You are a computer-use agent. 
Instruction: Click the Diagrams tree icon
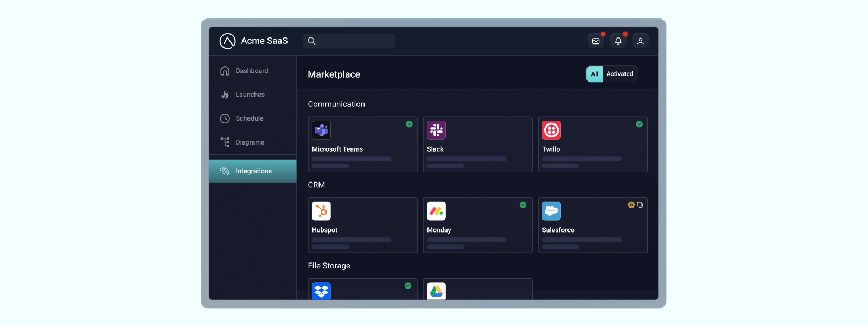pos(225,142)
